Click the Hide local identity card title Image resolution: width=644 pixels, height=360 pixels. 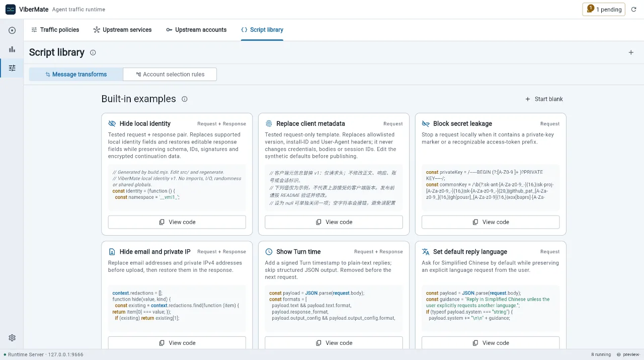point(145,123)
